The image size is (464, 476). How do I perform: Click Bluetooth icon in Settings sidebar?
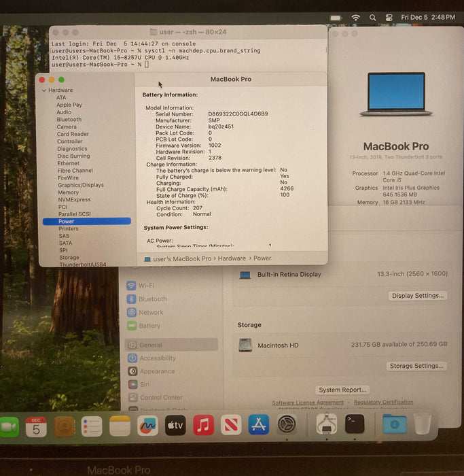point(131,299)
